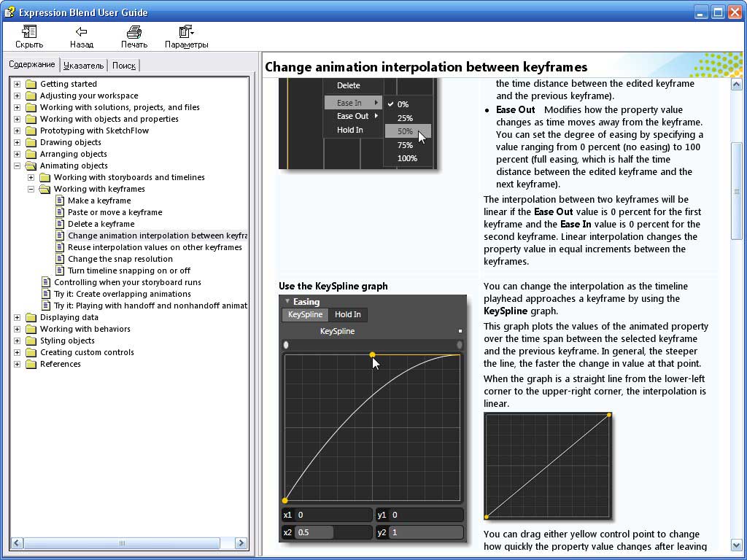Click the Make a keyframe page icon
Image resolution: width=747 pixels, height=560 pixels.
point(60,201)
